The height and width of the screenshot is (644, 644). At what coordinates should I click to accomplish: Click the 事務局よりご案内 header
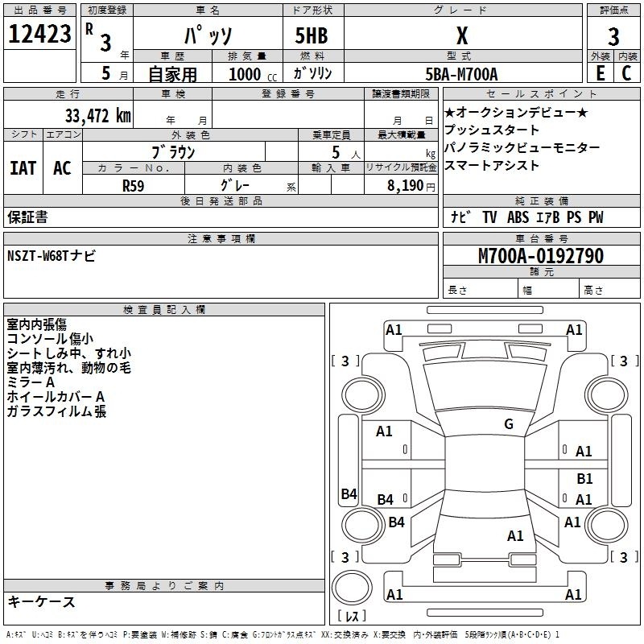[x=164, y=586]
